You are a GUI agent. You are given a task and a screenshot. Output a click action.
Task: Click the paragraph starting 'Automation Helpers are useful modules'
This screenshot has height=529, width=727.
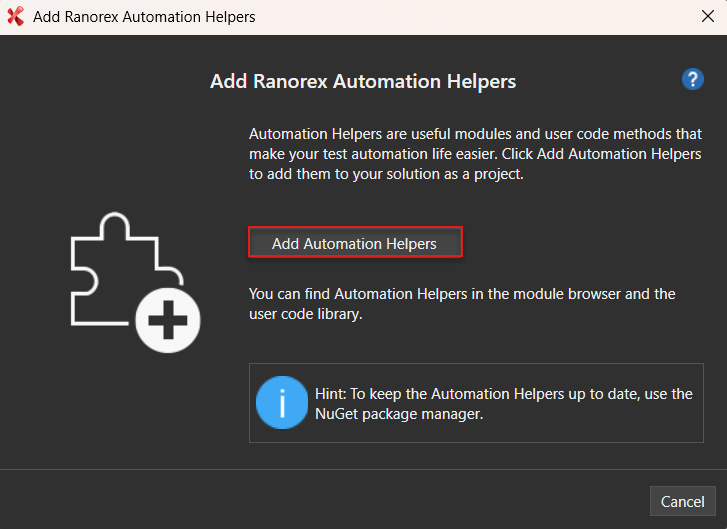[475, 153]
